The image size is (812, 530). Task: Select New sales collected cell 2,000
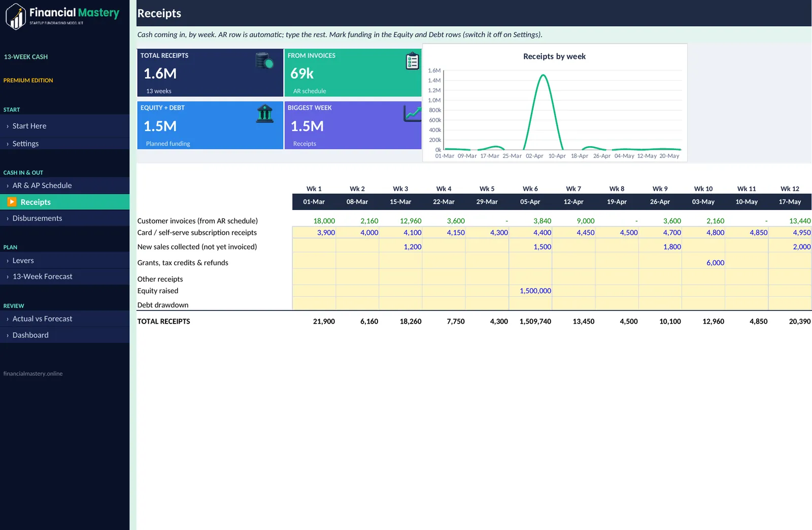(x=790, y=246)
